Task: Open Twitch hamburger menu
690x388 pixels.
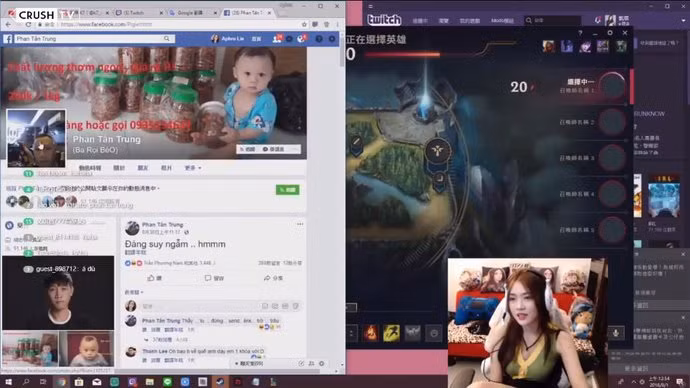Action: (371, 6)
